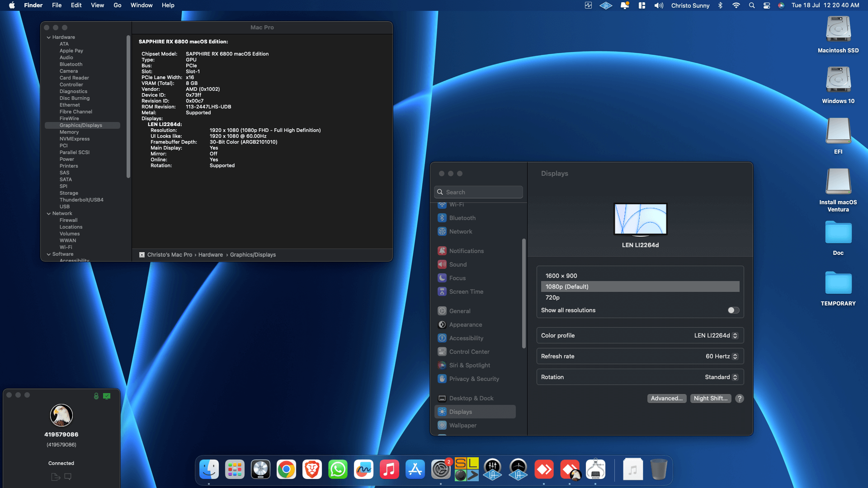Select Firewall under Network in System Information
The width and height of the screenshot is (868, 488).
68,220
